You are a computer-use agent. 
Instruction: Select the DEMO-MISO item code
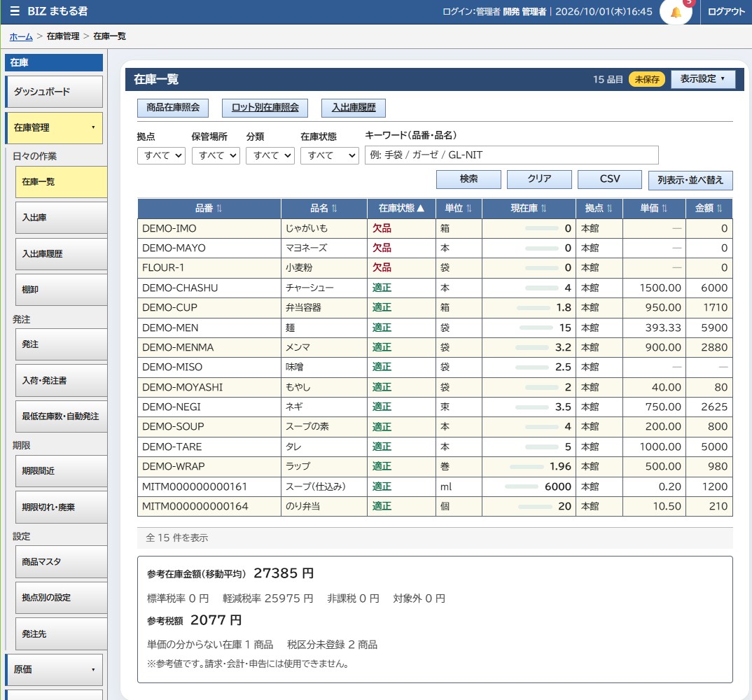coord(172,367)
